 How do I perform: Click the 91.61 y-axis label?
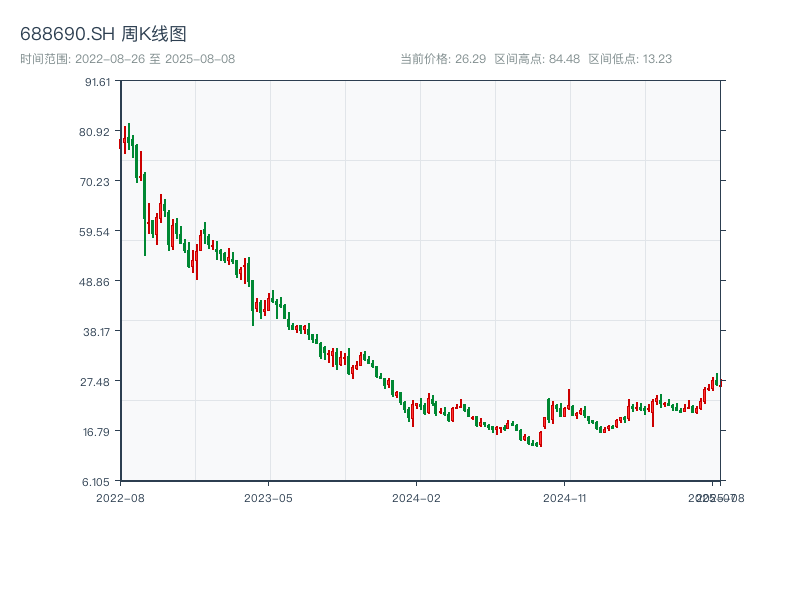tap(97, 81)
